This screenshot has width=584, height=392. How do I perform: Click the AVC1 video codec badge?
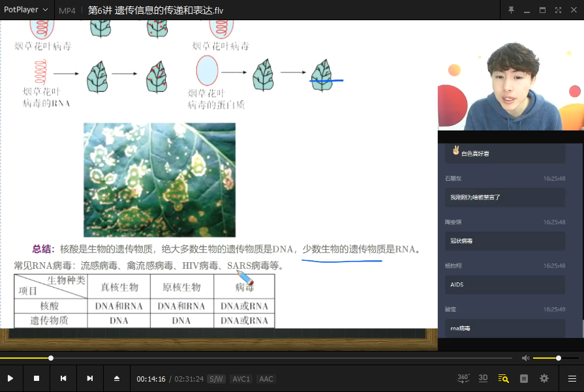(241, 378)
